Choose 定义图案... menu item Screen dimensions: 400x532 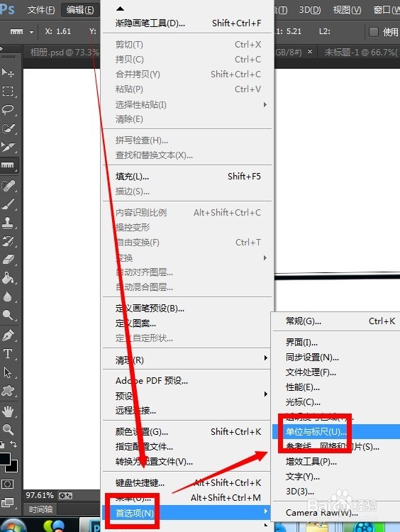tap(187, 323)
